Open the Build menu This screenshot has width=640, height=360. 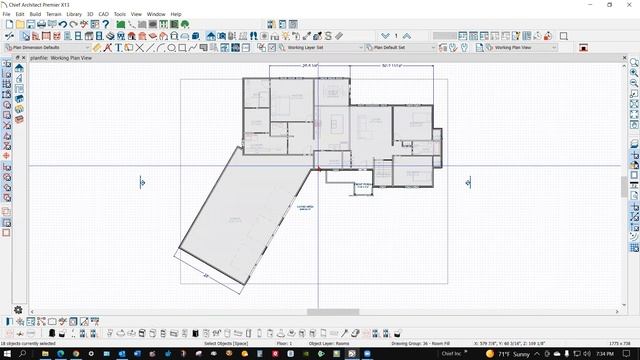pos(35,14)
